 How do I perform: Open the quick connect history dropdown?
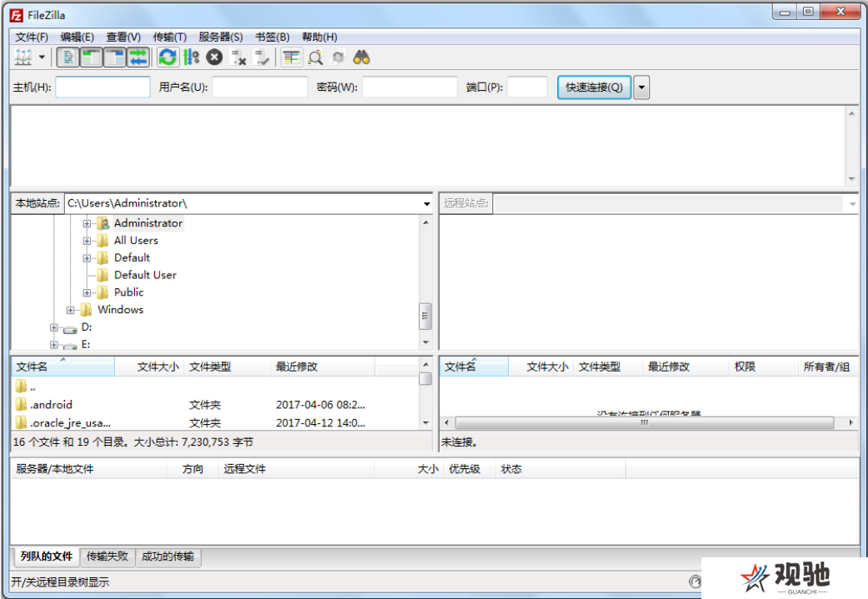[x=641, y=87]
